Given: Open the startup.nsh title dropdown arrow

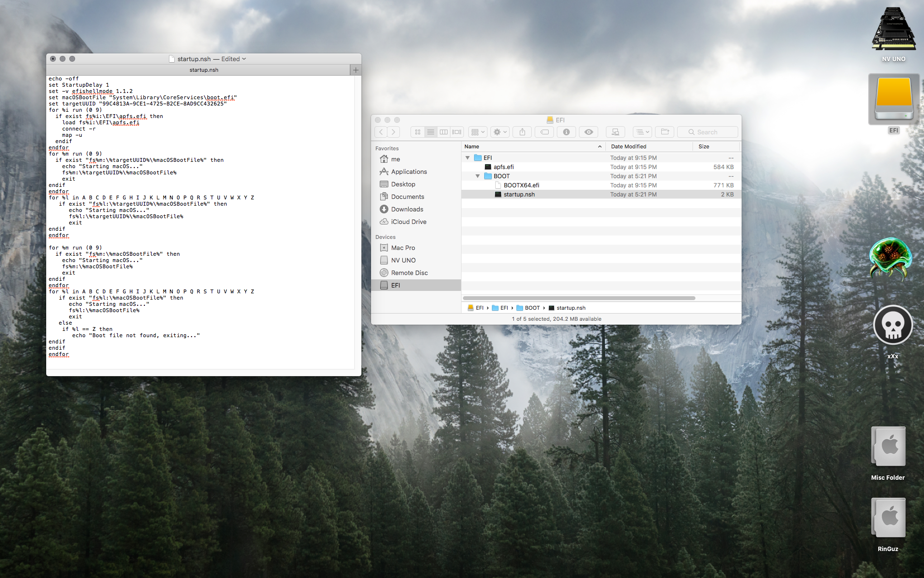Looking at the screenshot, I should click(244, 59).
